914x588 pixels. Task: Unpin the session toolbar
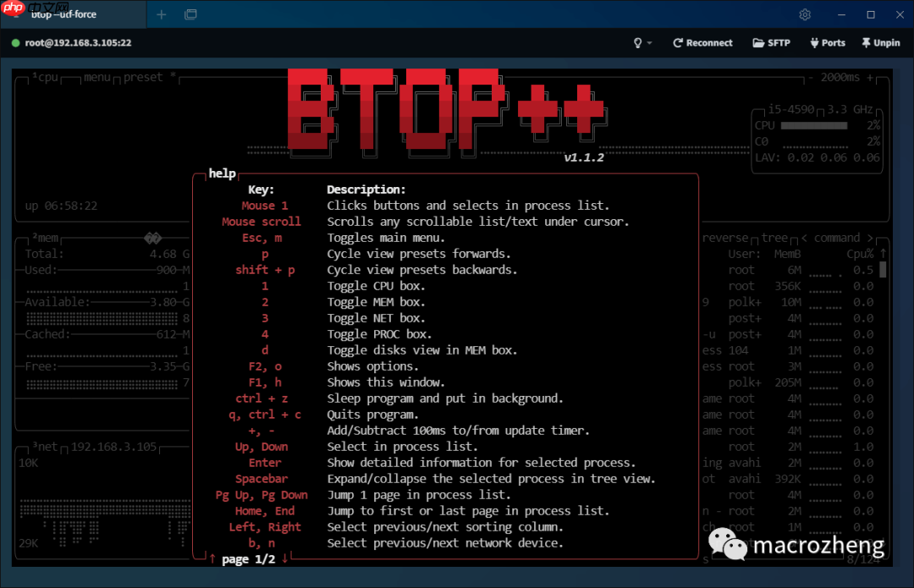coord(880,42)
